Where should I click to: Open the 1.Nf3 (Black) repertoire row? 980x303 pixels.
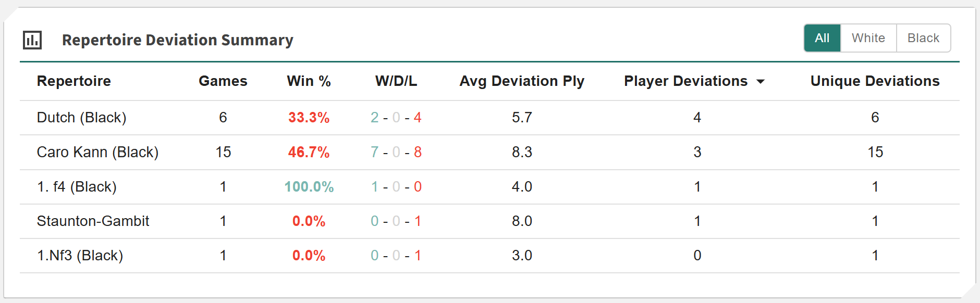(x=80, y=256)
